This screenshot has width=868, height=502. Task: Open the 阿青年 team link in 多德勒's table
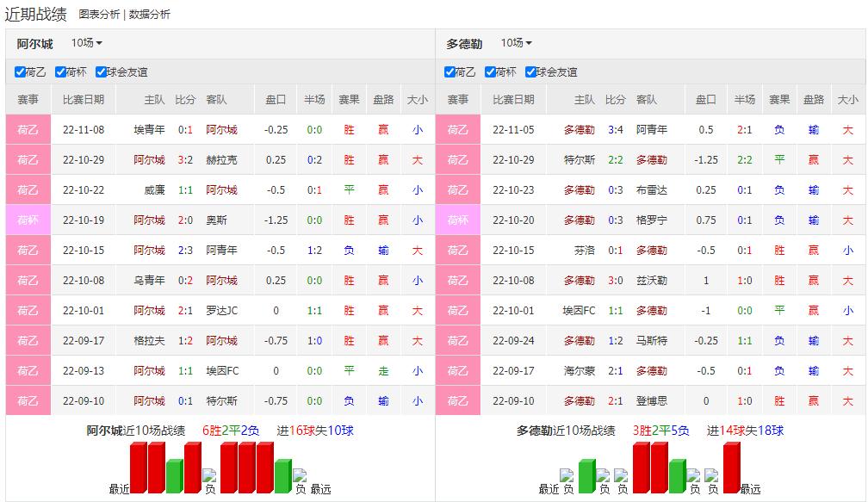652,129
